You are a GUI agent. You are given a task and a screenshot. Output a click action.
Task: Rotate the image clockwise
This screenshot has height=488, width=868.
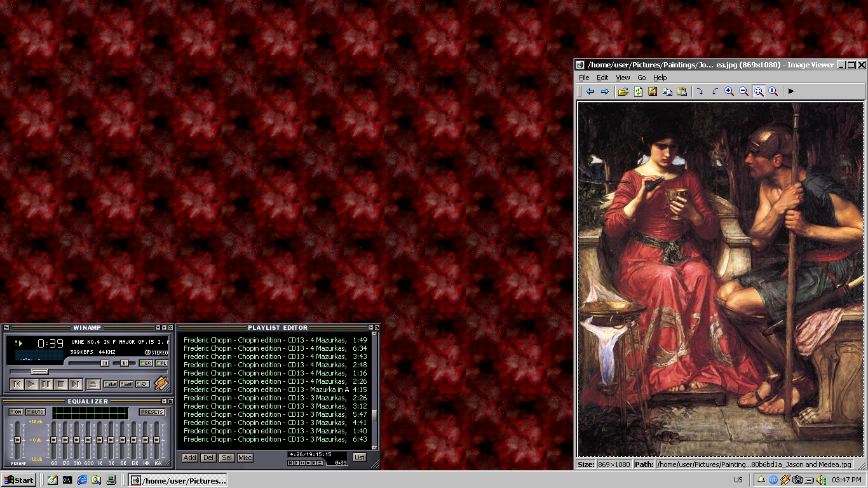click(x=700, y=91)
